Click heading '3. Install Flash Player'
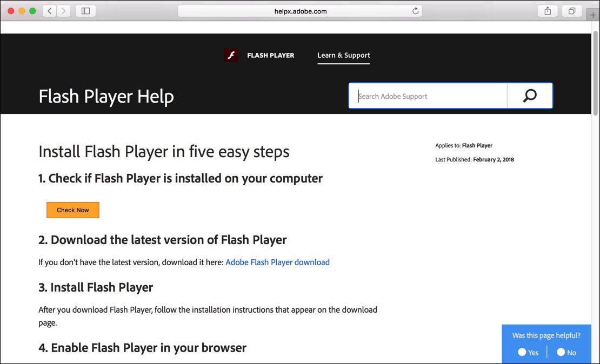 [x=96, y=287]
